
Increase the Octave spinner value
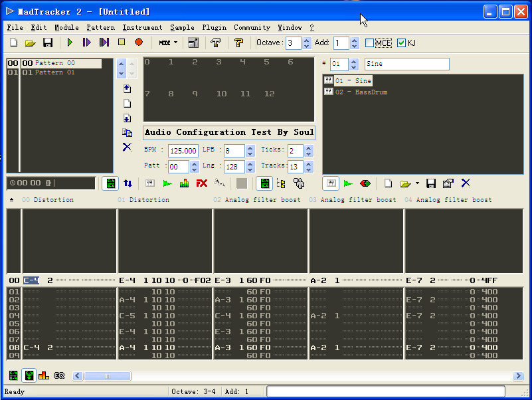pos(306,40)
